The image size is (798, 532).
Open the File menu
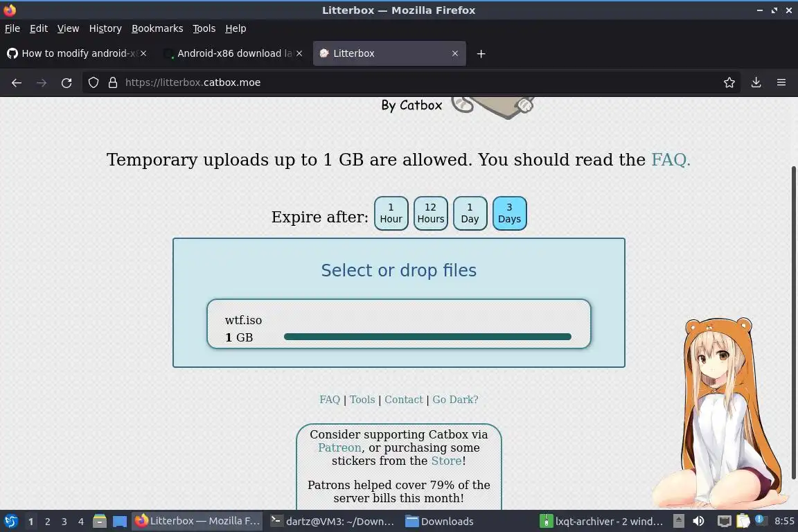coord(12,28)
